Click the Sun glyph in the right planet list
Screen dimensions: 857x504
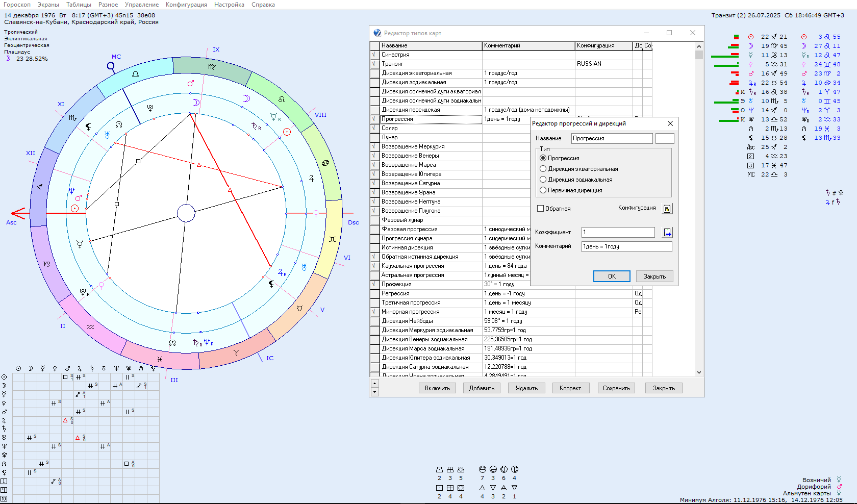tap(751, 37)
